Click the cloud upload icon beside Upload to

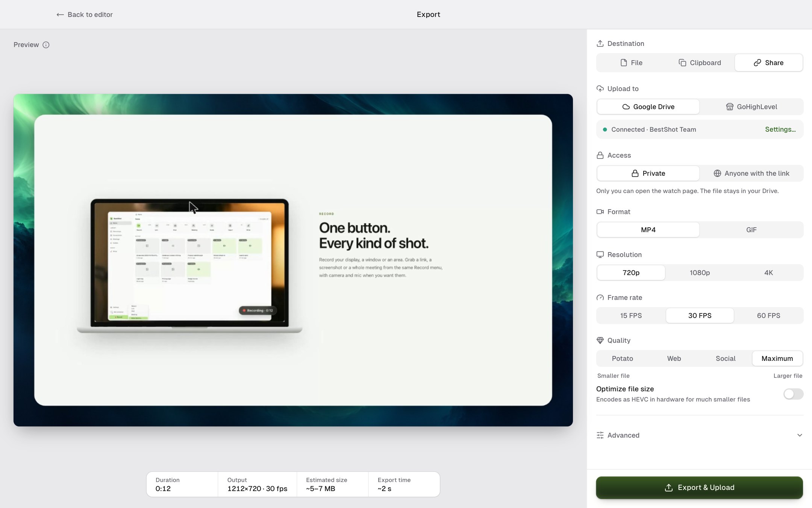point(600,89)
